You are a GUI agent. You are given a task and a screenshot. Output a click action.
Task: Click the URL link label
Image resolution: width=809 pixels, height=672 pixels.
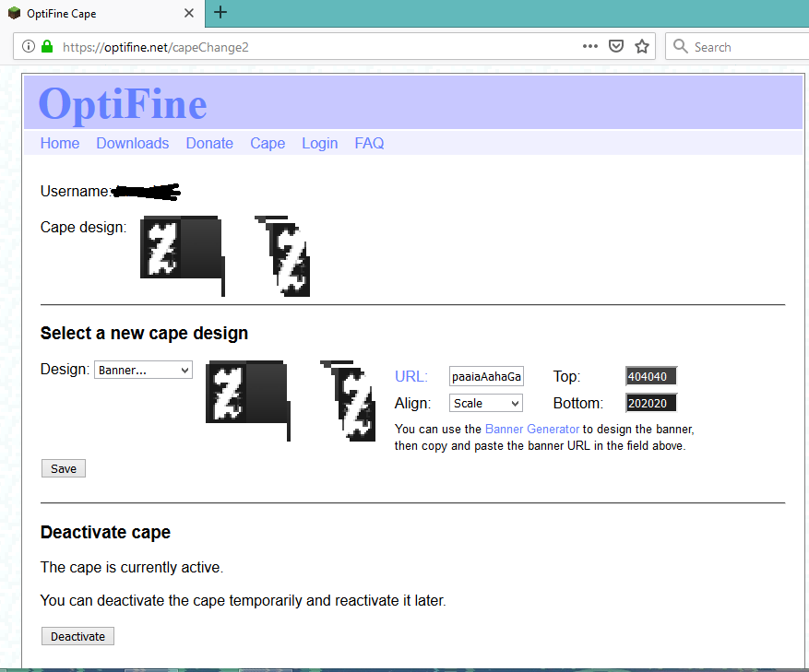(411, 376)
